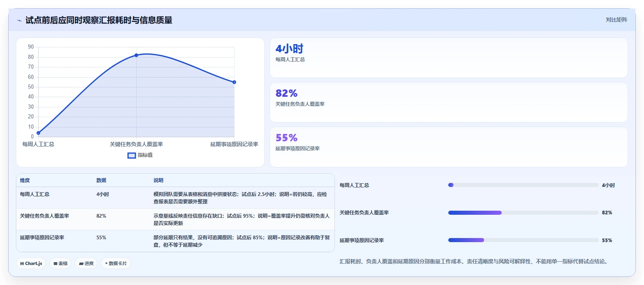Click the chart data point for 延期事项原因记录率
The image size is (644, 285).
[x=234, y=82]
